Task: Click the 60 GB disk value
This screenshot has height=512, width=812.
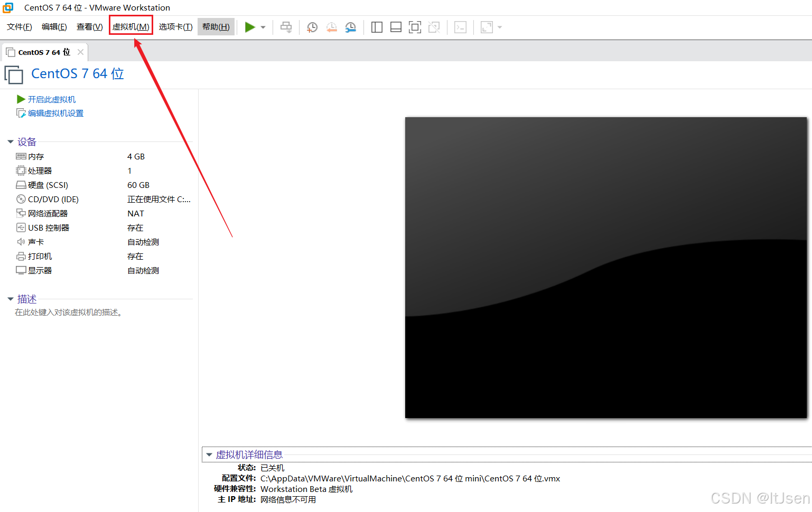Action: point(138,185)
